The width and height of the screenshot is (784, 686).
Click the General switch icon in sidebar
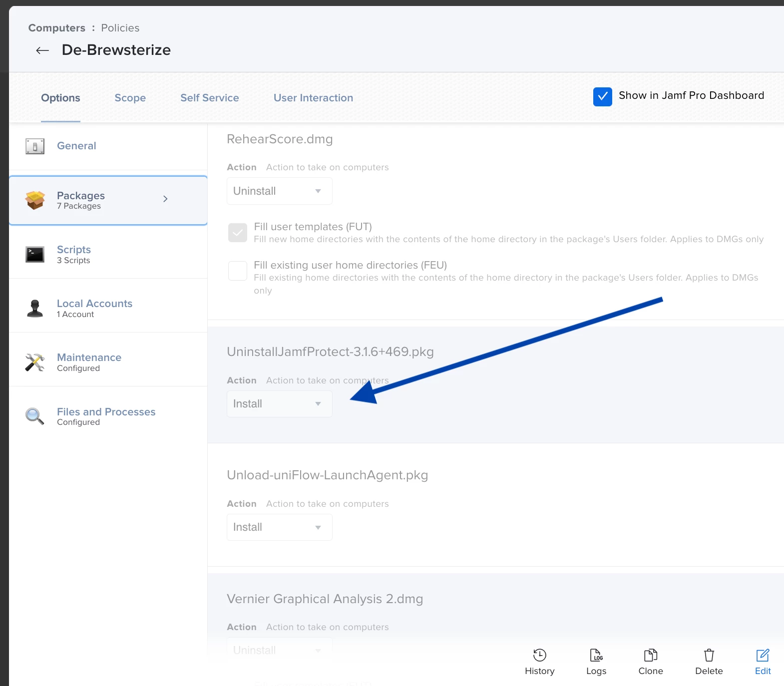[35, 146]
